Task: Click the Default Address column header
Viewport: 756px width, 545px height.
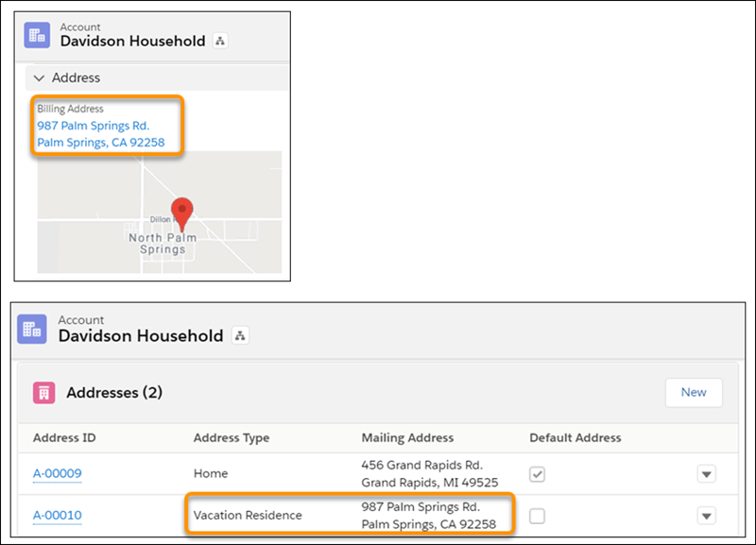Action: pos(576,437)
